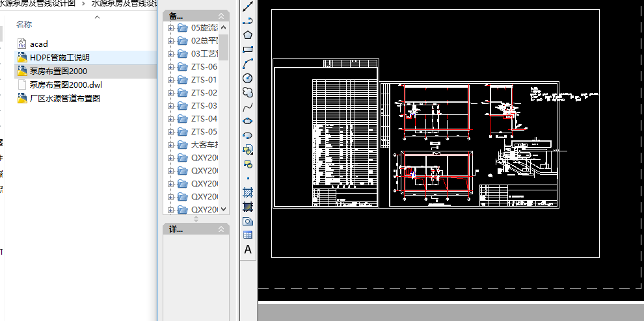Screen dimensions: 644x321
Task: Open 水源泵房及管线设计图 breadcrumb folder
Action: (x=38, y=3)
